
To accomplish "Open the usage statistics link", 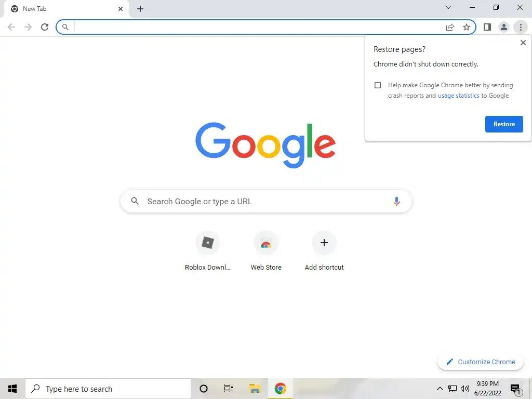I will click(458, 96).
